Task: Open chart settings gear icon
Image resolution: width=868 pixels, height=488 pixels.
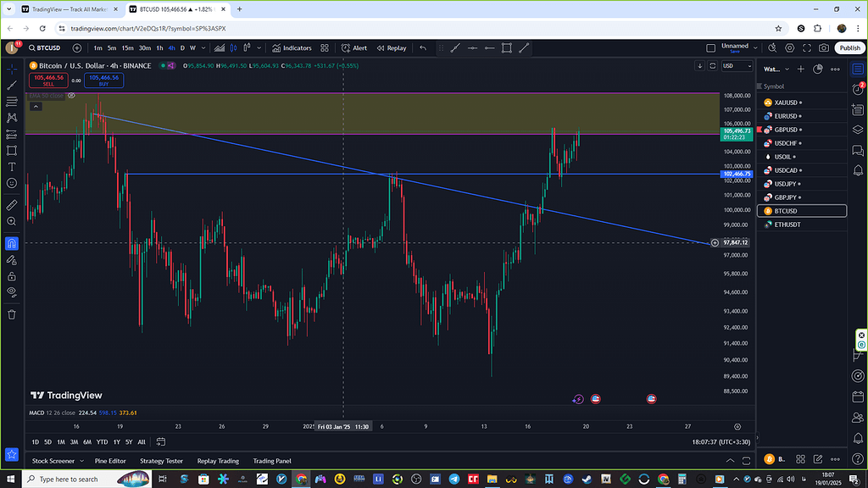Action: point(789,48)
